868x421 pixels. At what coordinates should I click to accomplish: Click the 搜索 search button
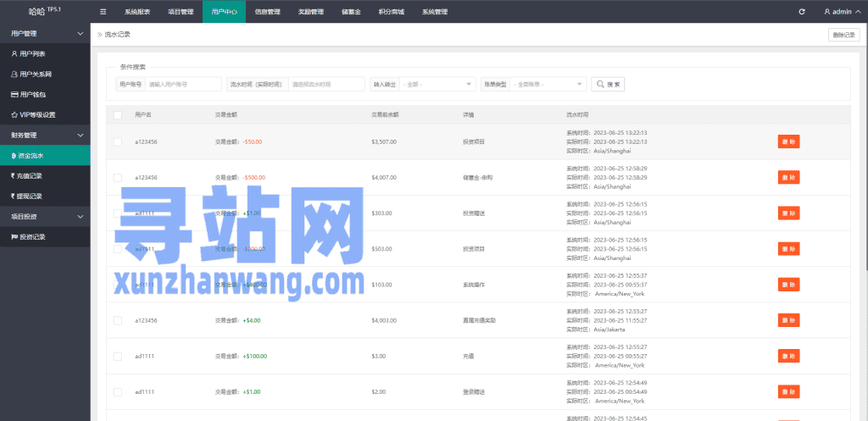(x=608, y=84)
